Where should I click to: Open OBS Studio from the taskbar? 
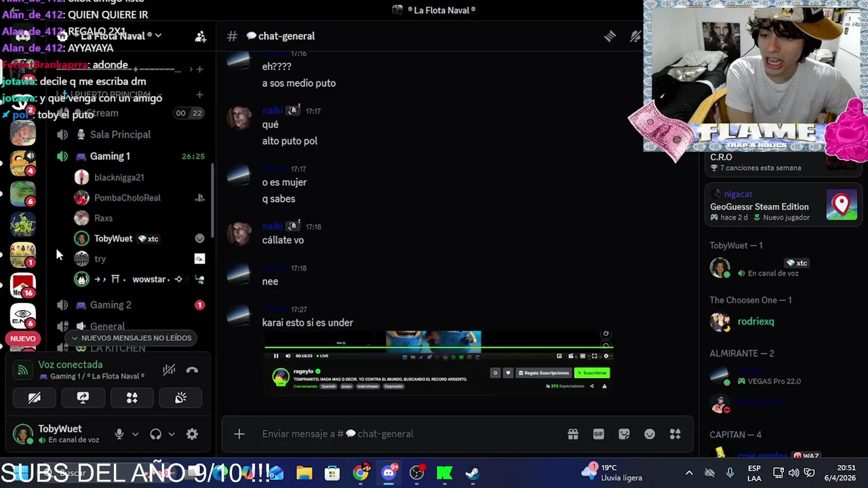(x=416, y=472)
